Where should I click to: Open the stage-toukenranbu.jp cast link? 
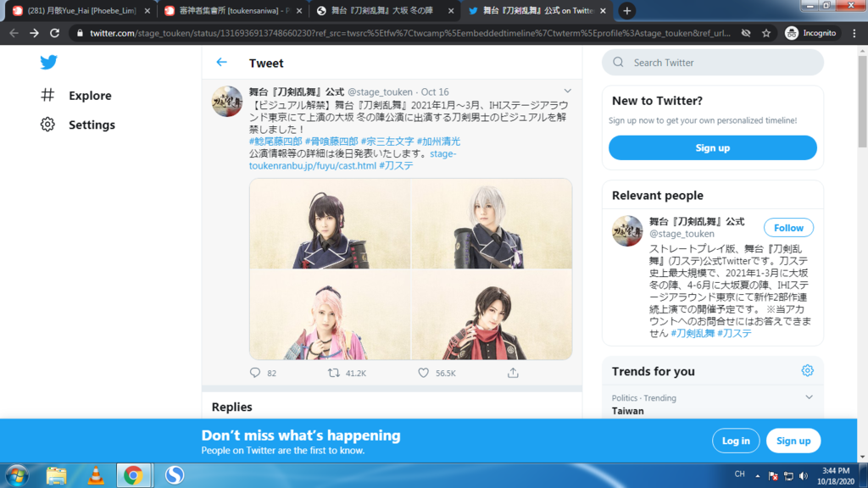[313, 165]
